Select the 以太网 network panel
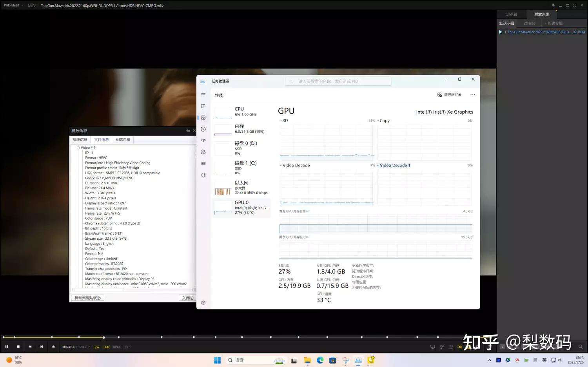This screenshot has height=367, width=588. click(x=241, y=187)
